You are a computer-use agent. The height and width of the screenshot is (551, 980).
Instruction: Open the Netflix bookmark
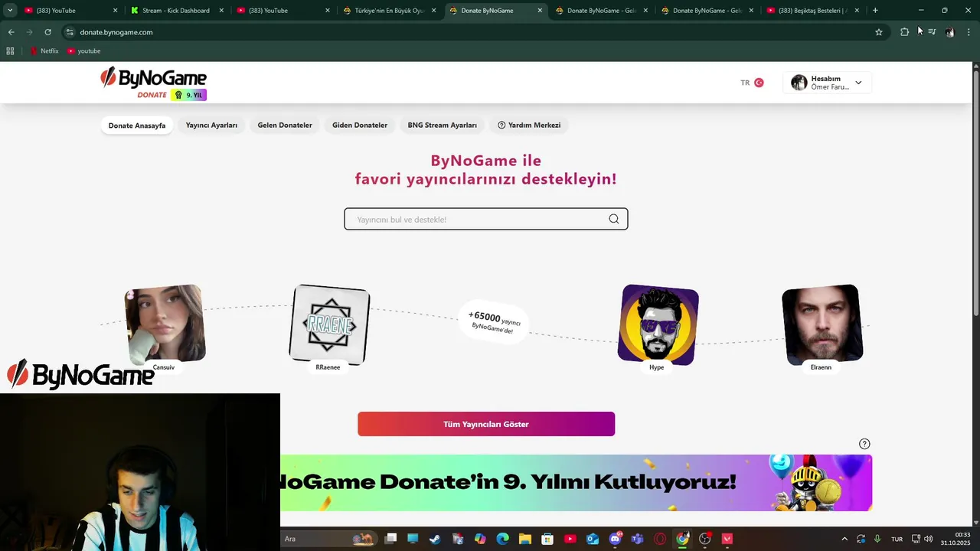[44, 51]
